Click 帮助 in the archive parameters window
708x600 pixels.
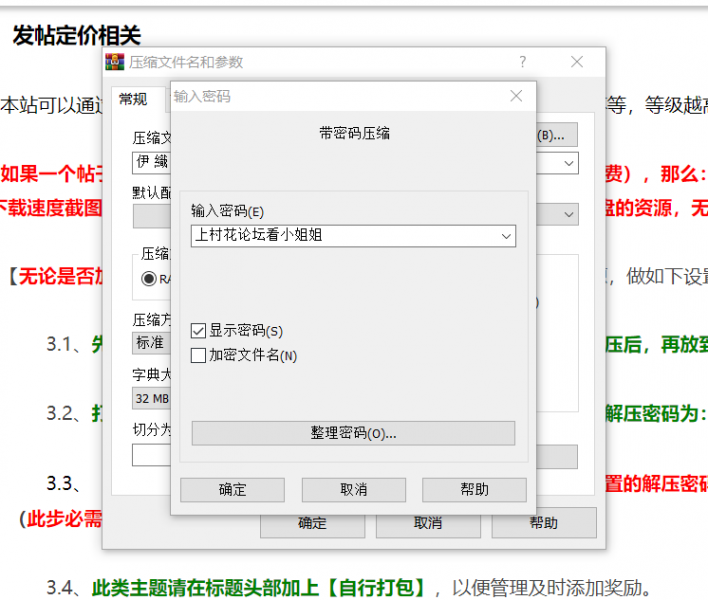(544, 523)
